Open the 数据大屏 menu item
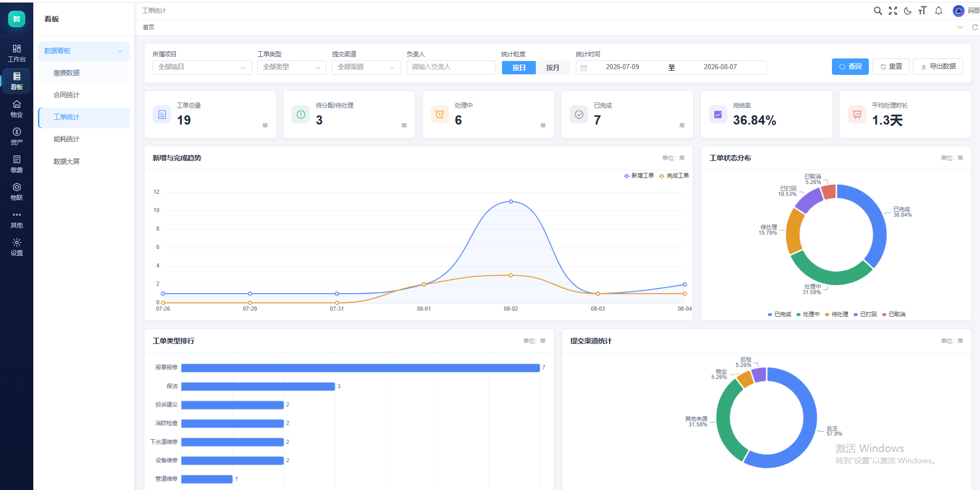This screenshot has height=490, width=980. tap(84, 161)
